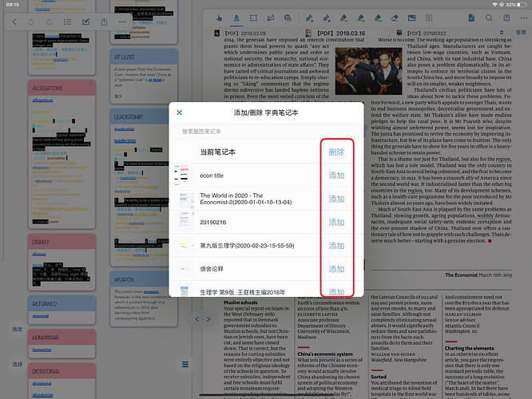The width and height of the screenshot is (532, 399).
Task: Tap 添加 for 俱舍论释
Action: click(x=336, y=269)
